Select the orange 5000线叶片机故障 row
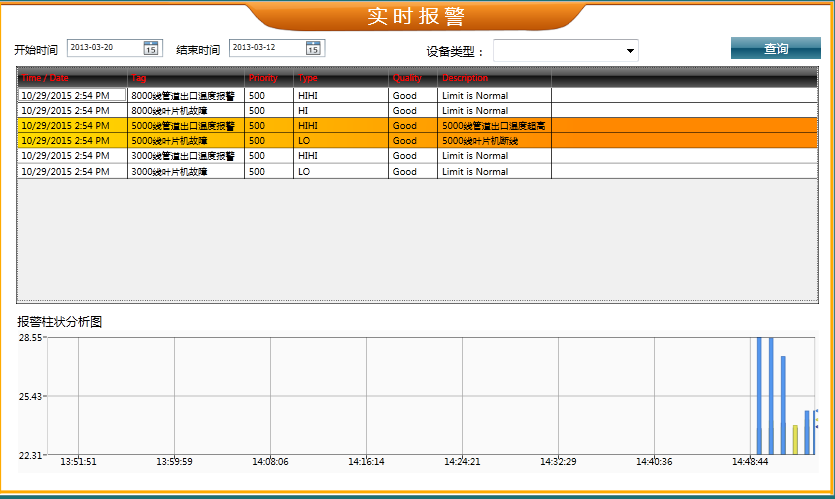The width and height of the screenshot is (835, 499). 185,141
